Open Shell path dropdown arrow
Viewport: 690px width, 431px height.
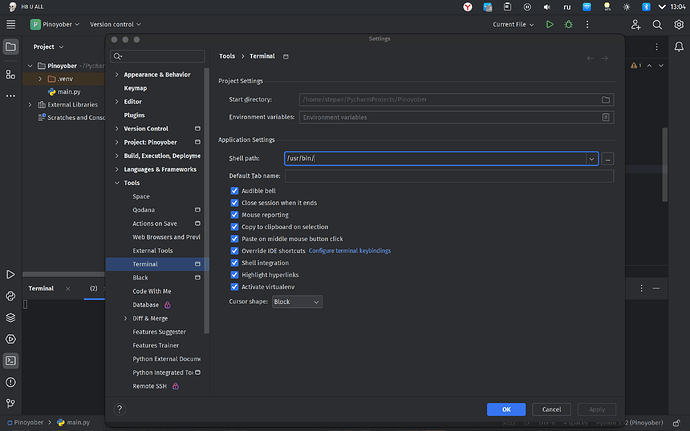(x=591, y=158)
